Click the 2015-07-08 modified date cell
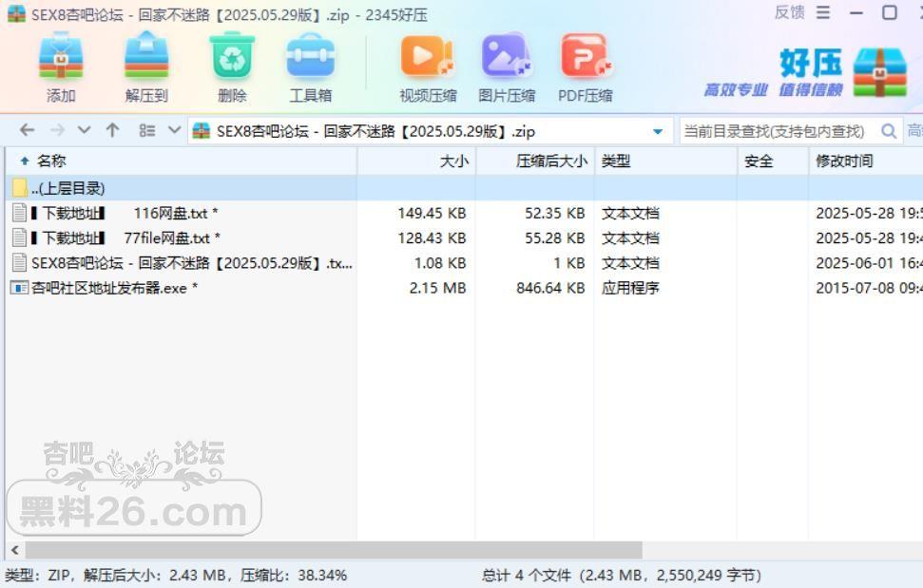Viewport: 923px width, 588px height. tap(869, 288)
